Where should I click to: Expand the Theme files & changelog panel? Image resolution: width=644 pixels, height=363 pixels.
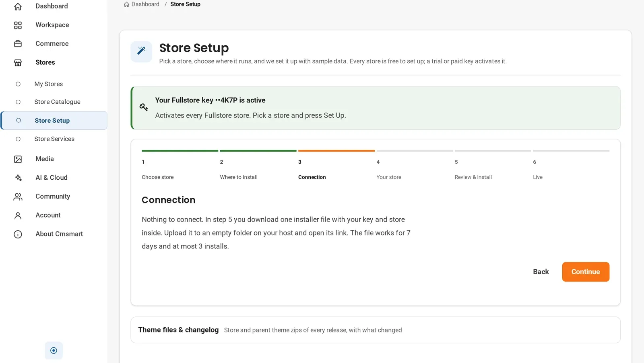pyautogui.click(x=376, y=330)
